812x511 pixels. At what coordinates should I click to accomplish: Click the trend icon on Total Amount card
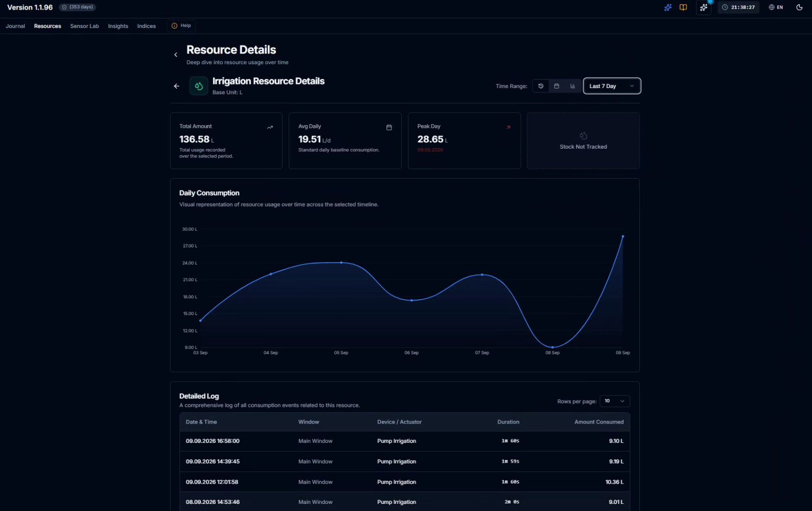click(270, 127)
